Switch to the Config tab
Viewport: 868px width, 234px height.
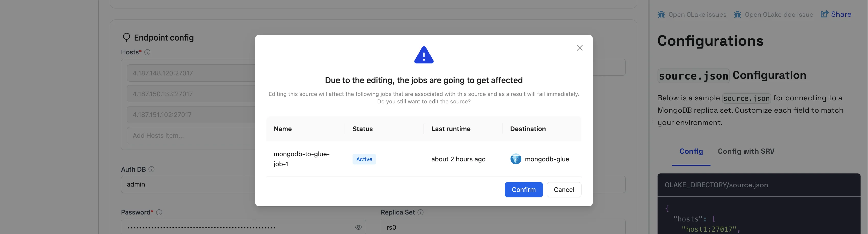coord(691,152)
